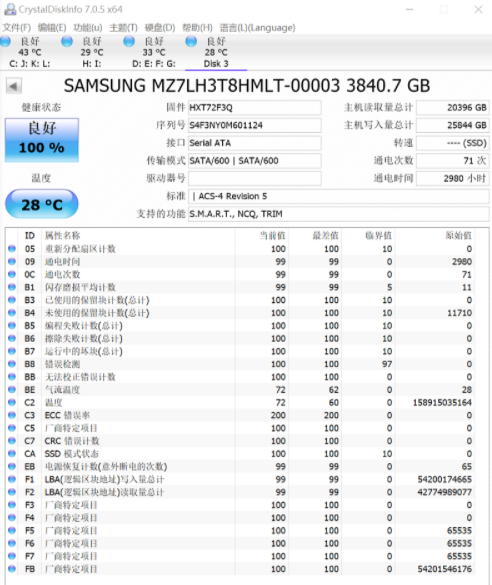Click threshold value 97 in row B8

click(x=387, y=364)
